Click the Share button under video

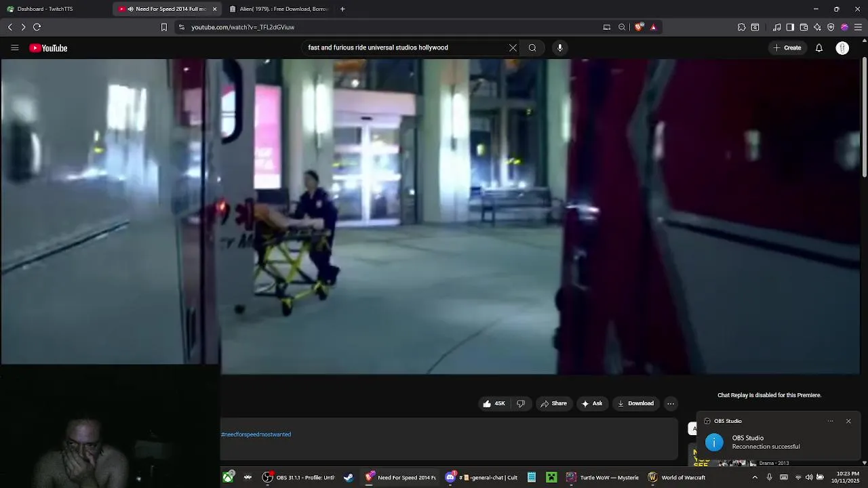click(x=553, y=403)
